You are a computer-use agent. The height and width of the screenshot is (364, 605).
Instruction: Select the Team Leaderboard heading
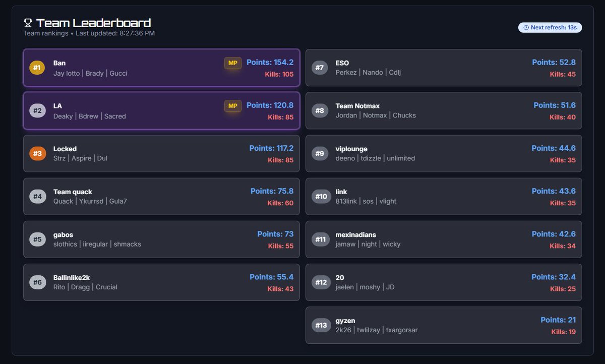coord(93,23)
